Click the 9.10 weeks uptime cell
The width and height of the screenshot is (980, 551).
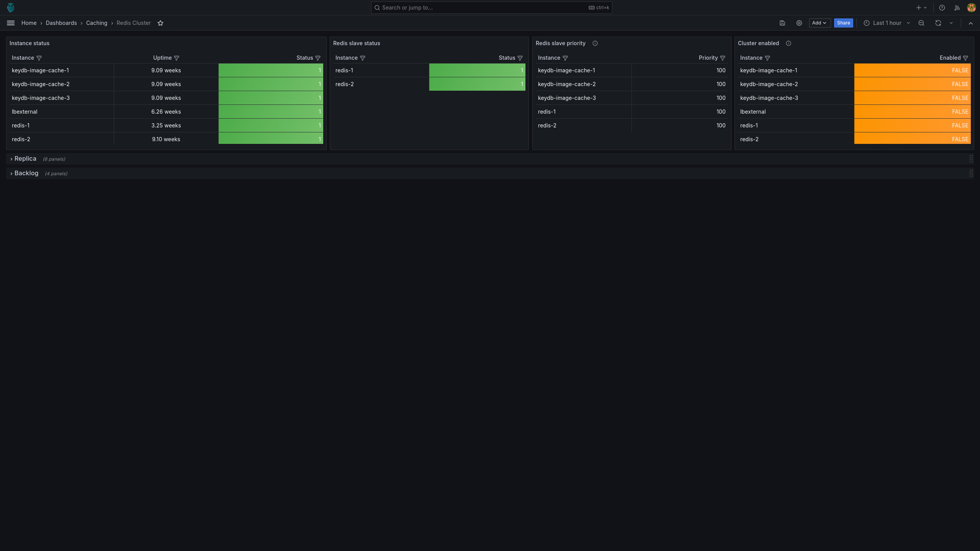[x=166, y=139]
